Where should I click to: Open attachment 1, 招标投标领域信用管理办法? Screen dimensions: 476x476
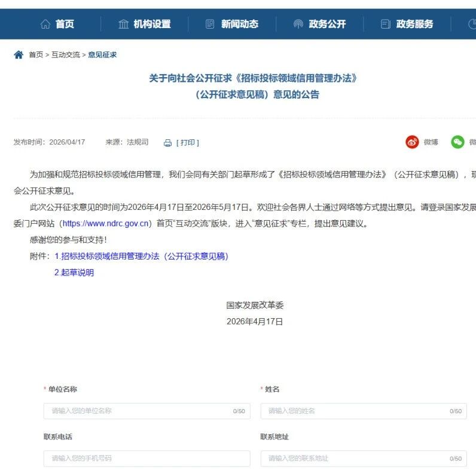click(x=141, y=256)
